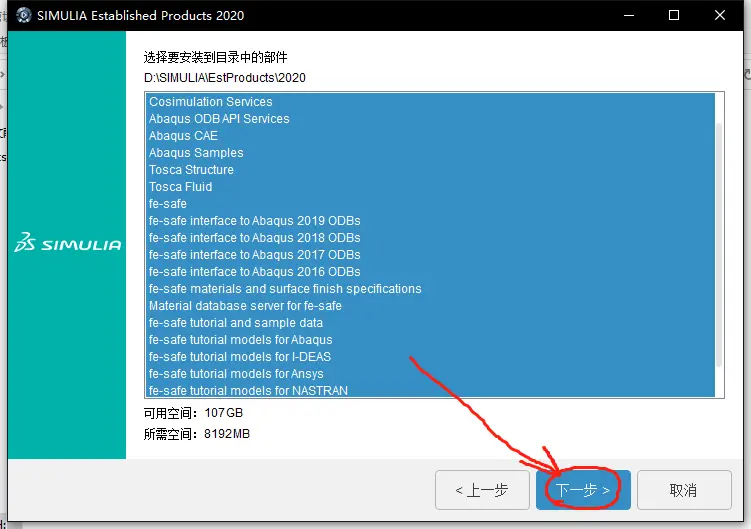Select fe-safe interface to Abaqus 2019 ODBs
Viewport: 751px width, 529px height.
point(430,220)
